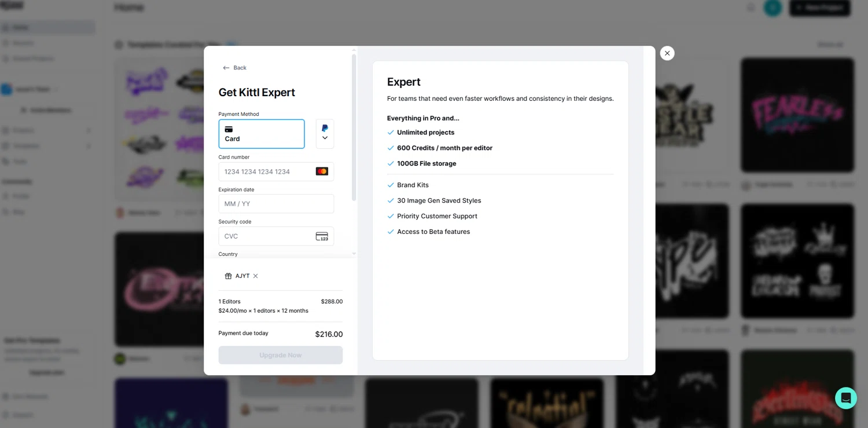
Task: Click the check icon beside Brand Kits
Action: 391,185
